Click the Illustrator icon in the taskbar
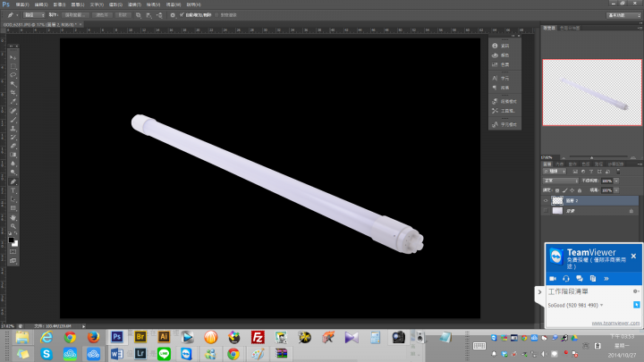 click(164, 337)
